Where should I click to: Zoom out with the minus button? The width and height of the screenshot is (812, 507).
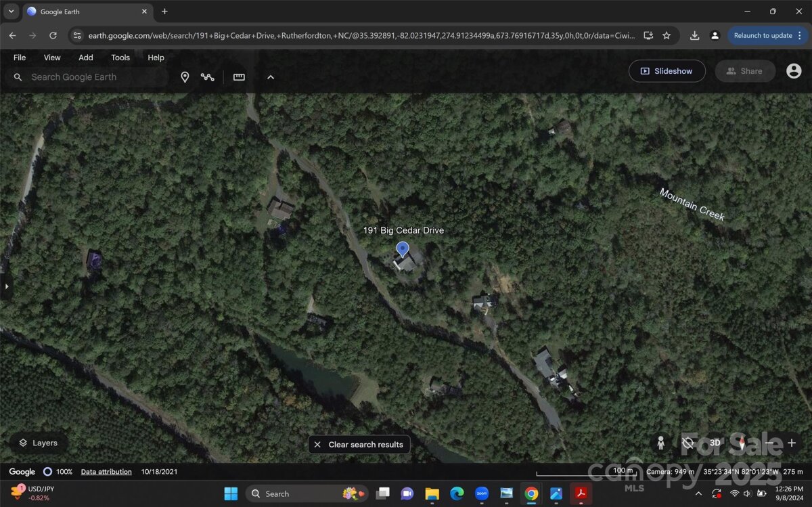tap(769, 443)
